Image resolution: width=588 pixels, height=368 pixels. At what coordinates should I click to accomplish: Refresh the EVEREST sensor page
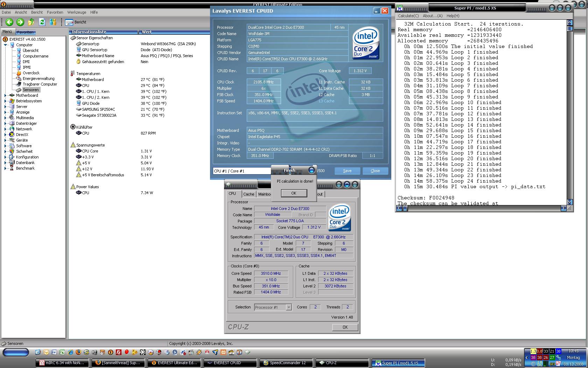[x=42, y=22]
